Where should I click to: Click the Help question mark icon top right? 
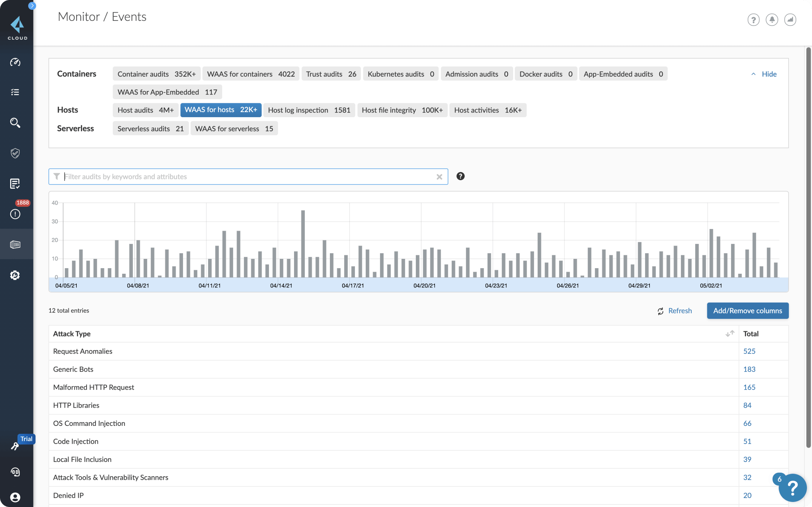coord(754,20)
